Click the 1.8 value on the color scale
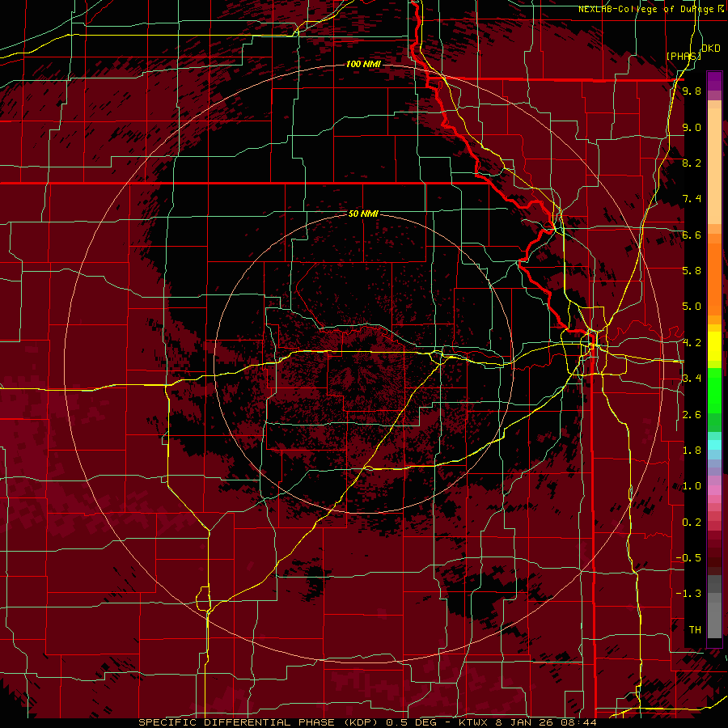This screenshot has height=728, width=728. pos(692,451)
